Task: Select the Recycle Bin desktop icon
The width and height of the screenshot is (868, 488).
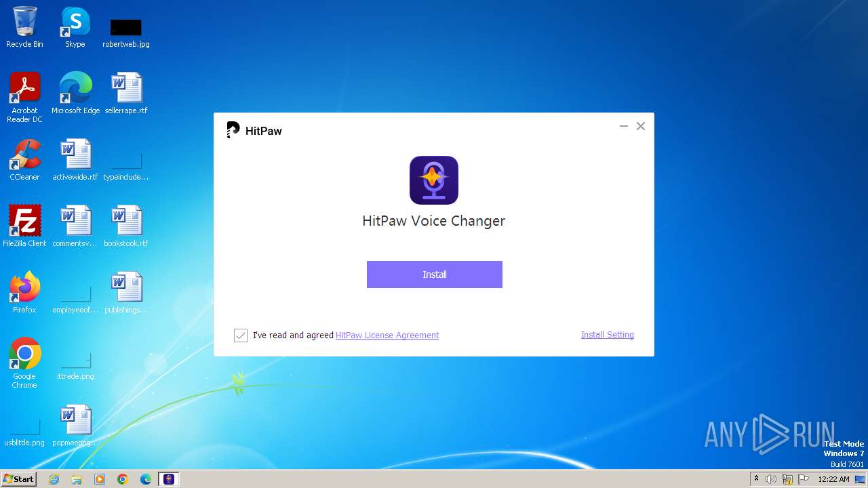Action: (x=24, y=27)
